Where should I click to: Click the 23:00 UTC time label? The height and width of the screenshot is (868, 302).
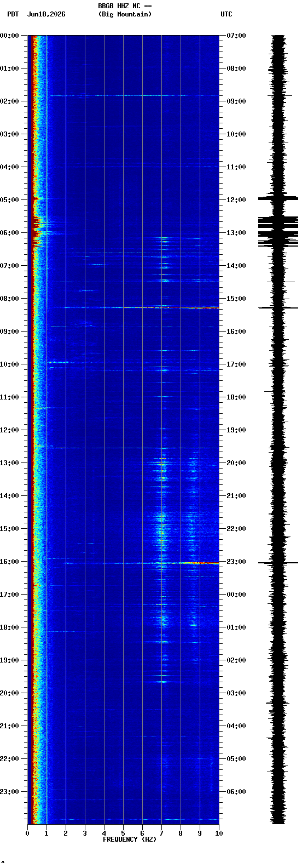click(236, 562)
